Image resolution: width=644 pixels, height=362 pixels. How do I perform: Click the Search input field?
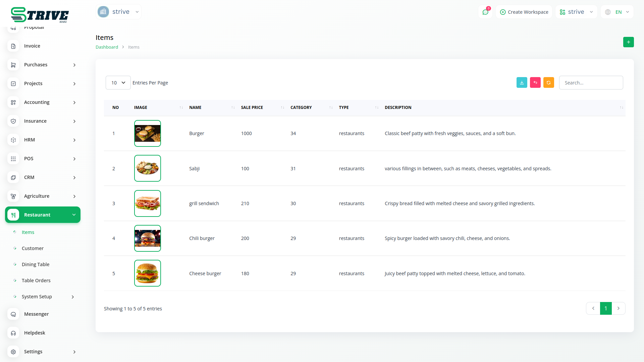[591, 82]
